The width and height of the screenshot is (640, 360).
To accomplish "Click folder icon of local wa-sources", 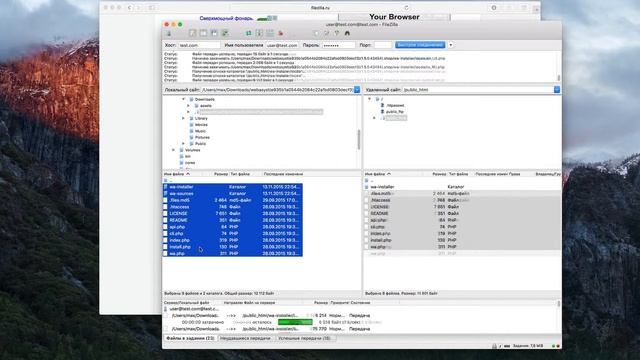I will pyautogui.click(x=166, y=193).
